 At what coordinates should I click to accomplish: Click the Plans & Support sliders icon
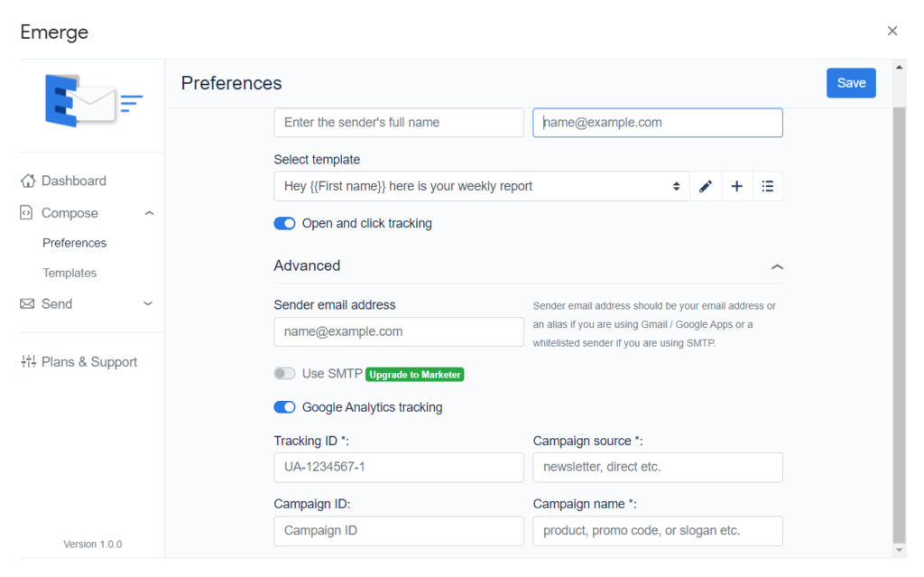28,362
